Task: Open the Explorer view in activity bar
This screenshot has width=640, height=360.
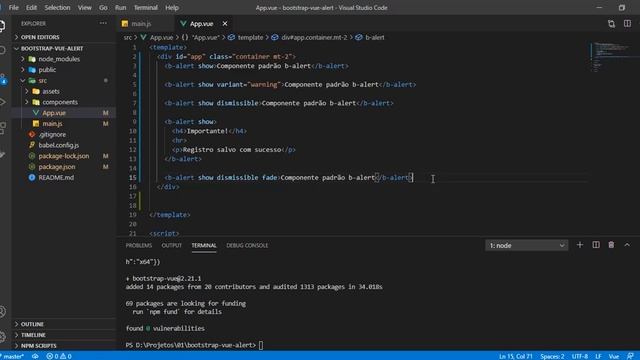Action: tap(2, 26)
